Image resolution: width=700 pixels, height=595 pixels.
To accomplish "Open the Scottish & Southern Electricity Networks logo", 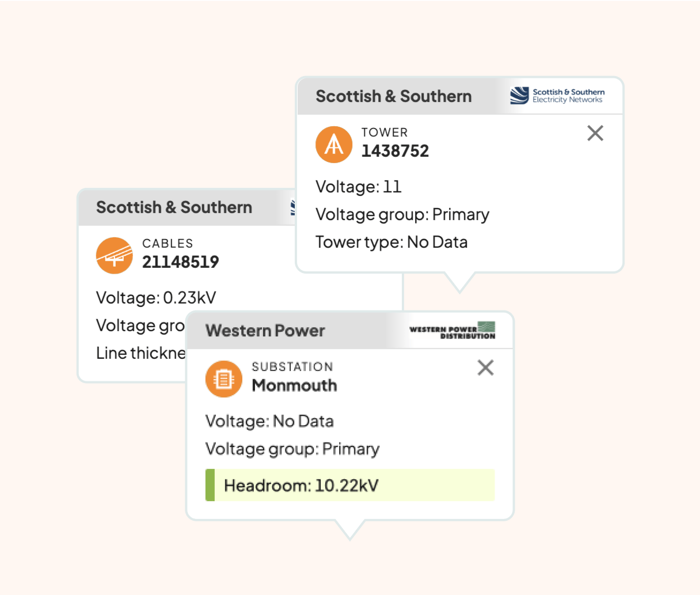I will 557,96.
